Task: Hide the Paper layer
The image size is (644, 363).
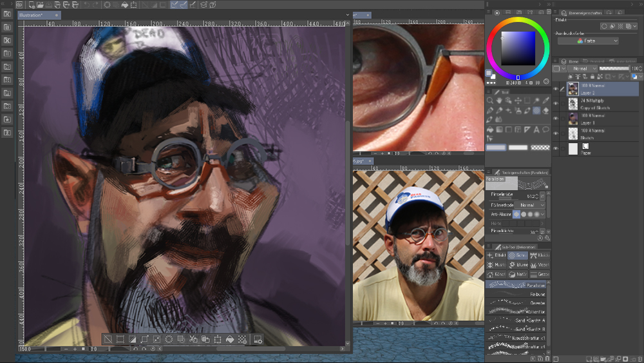Action: coord(556,149)
